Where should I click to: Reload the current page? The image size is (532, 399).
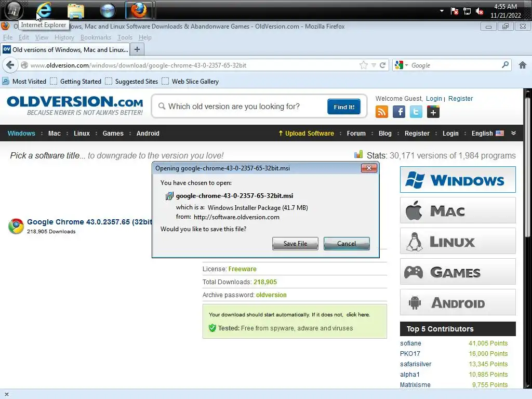click(382, 65)
